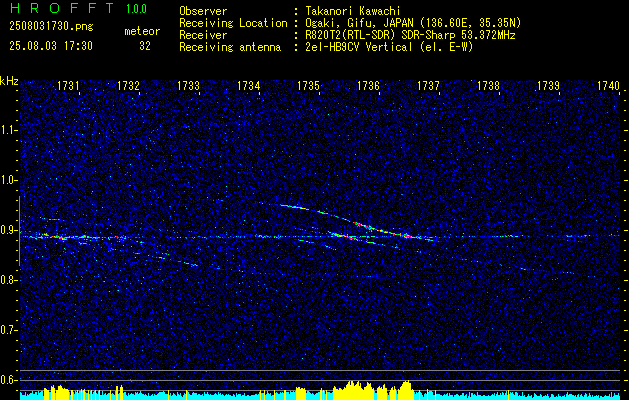Click frequency axis label 1.0
Image resolution: width=629 pixels, height=400 pixels.
tap(8, 180)
